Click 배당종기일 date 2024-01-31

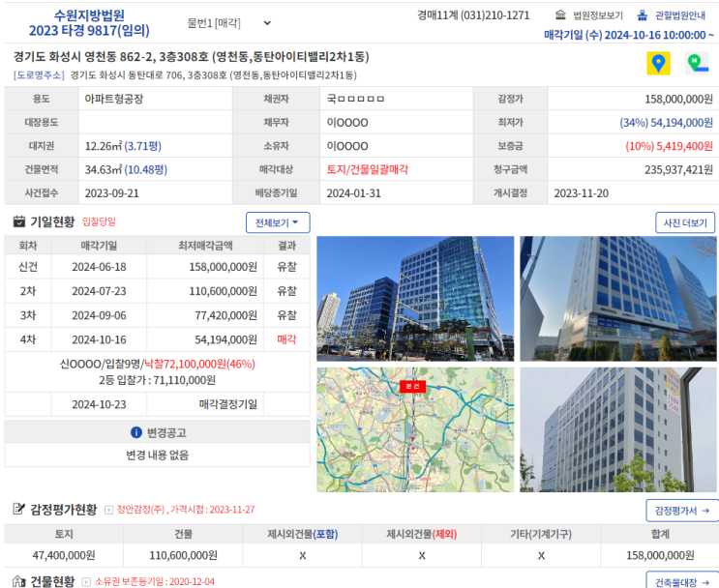pos(353,193)
